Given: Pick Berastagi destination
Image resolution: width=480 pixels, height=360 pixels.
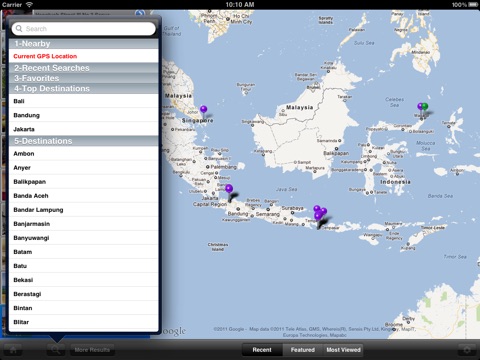Looking at the screenshot, I should point(83,294).
